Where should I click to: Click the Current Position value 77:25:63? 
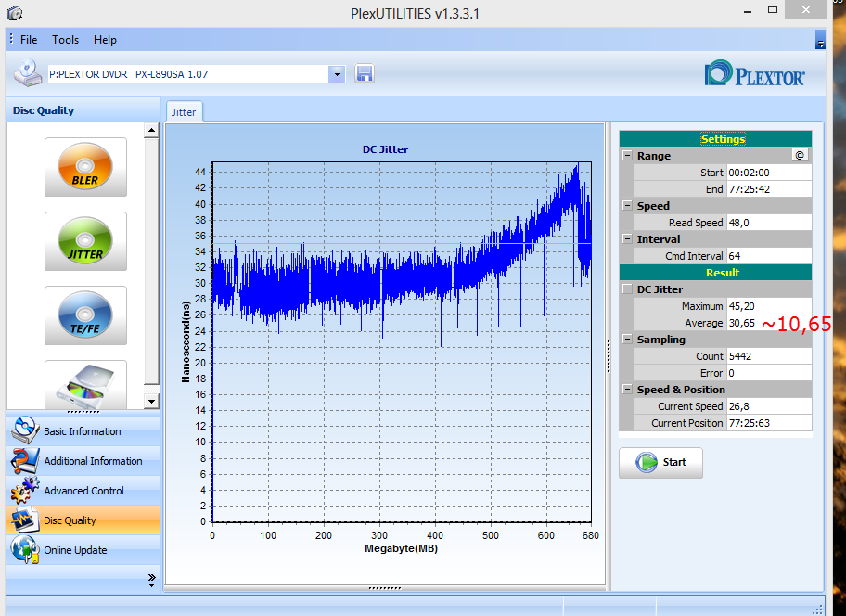pyautogui.click(x=769, y=423)
